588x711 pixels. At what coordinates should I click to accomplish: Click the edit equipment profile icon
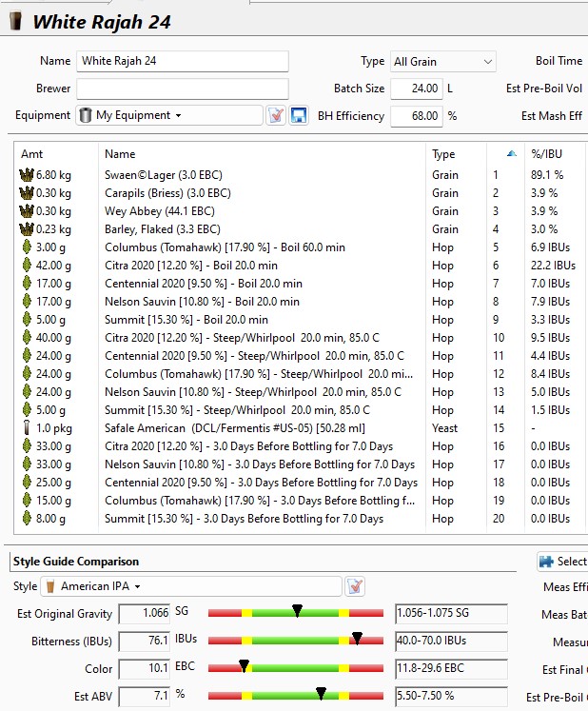tap(276, 115)
